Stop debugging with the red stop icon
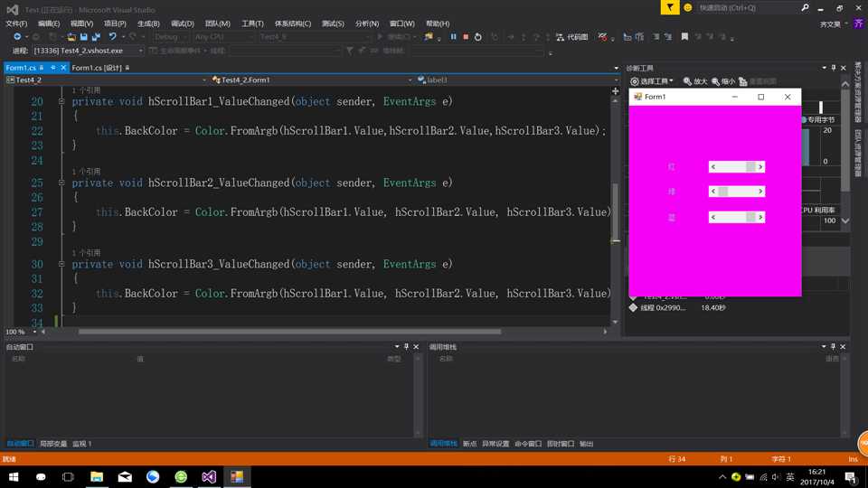The width and height of the screenshot is (868, 488). pos(466,37)
